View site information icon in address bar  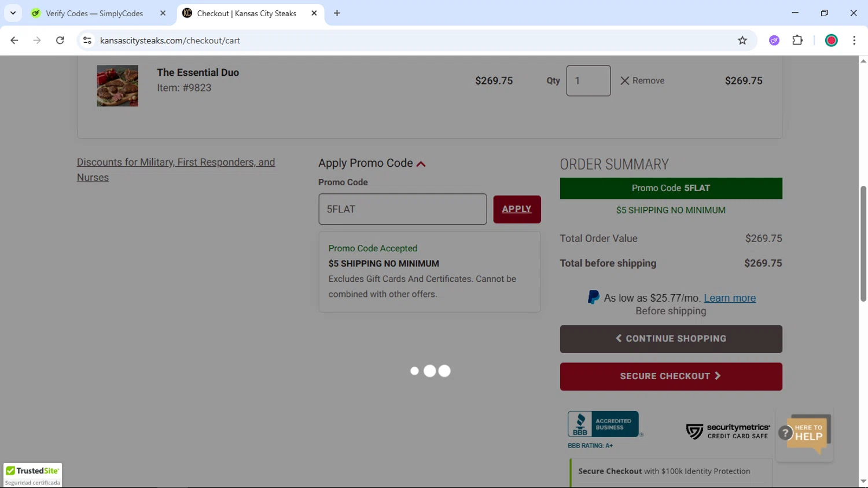coord(87,41)
